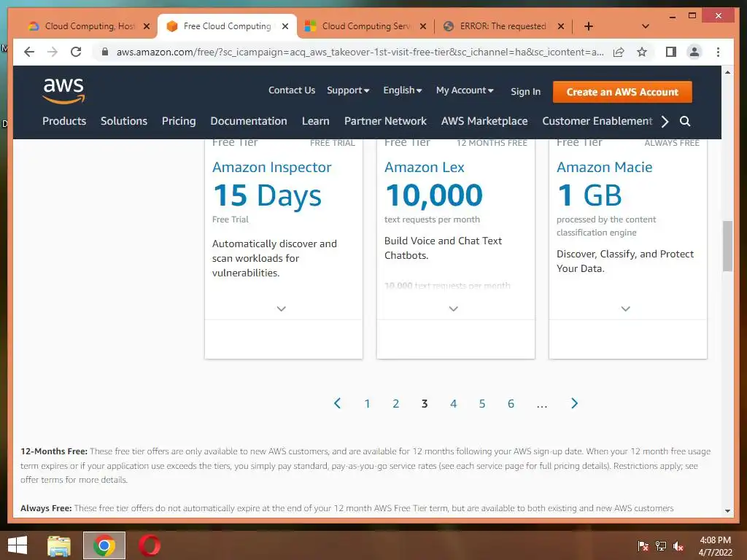Open Amazon Inspector link
Viewport: 747px width, 560px height.
click(x=271, y=167)
